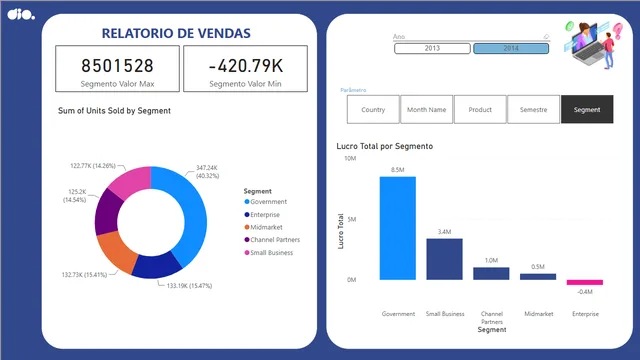The height and width of the screenshot is (360, 640).
Task: Click the 'Parâmetro' slicer header
Action: coord(353,90)
